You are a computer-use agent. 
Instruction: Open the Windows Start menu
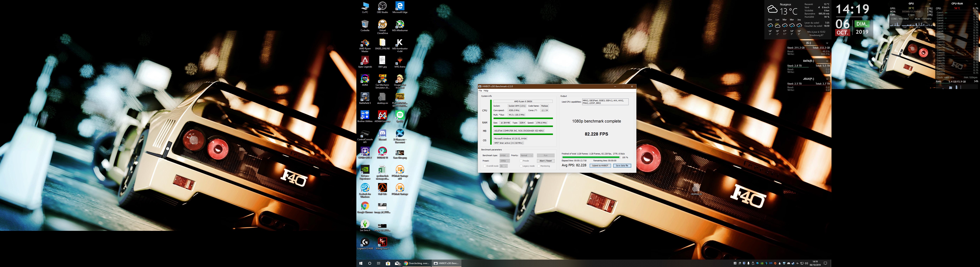361,263
